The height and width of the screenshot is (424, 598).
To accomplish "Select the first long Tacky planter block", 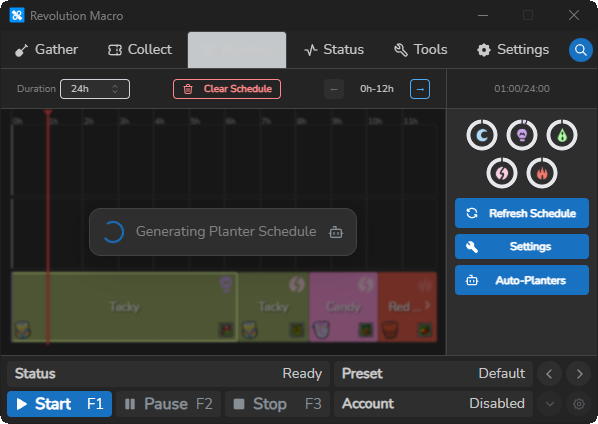I will pos(125,307).
